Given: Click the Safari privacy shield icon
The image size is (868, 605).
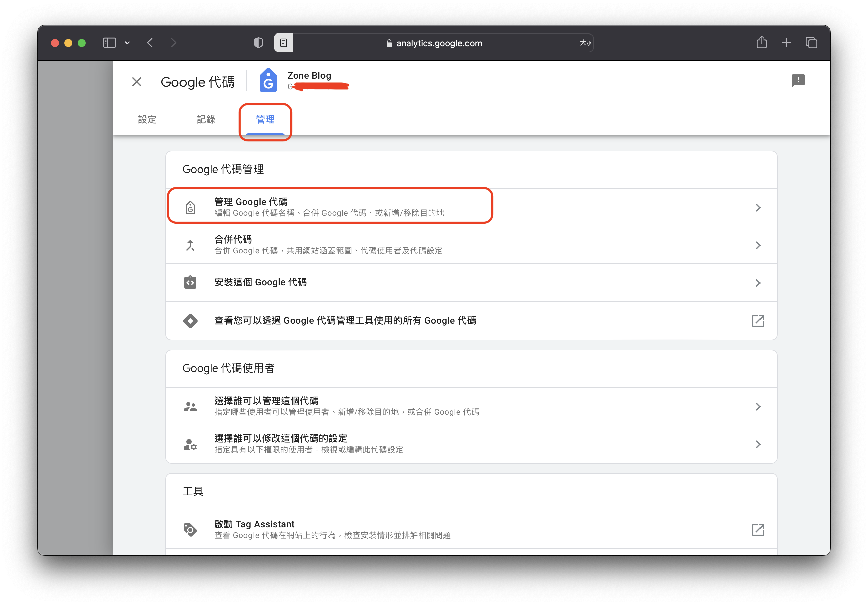Looking at the screenshot, I should coord(258,43).
